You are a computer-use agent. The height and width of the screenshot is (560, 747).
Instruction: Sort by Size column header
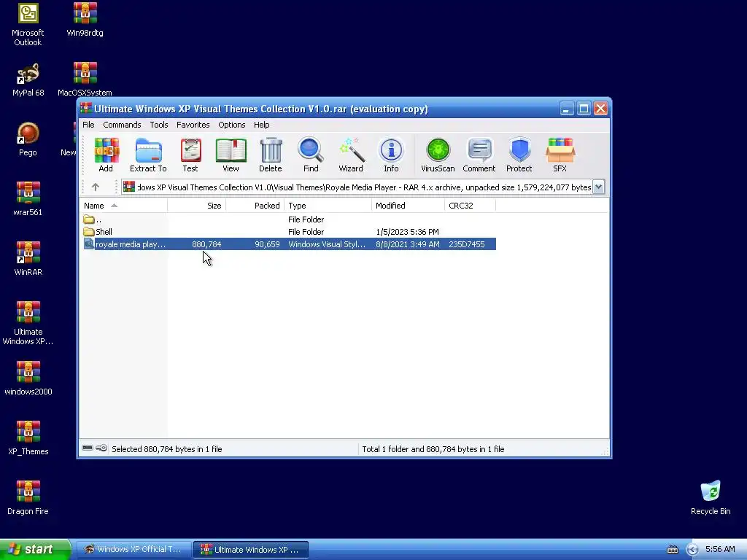tap(197, 206)
